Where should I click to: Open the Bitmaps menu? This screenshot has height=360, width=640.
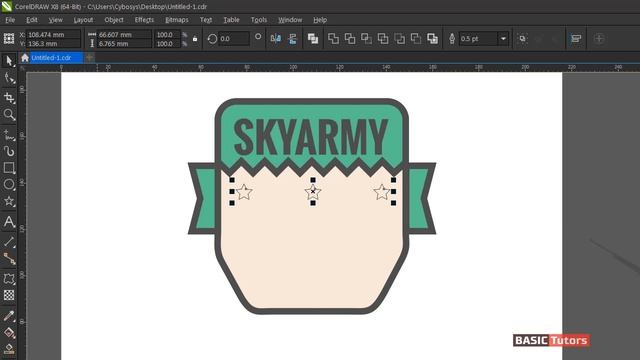click(177, 20)
